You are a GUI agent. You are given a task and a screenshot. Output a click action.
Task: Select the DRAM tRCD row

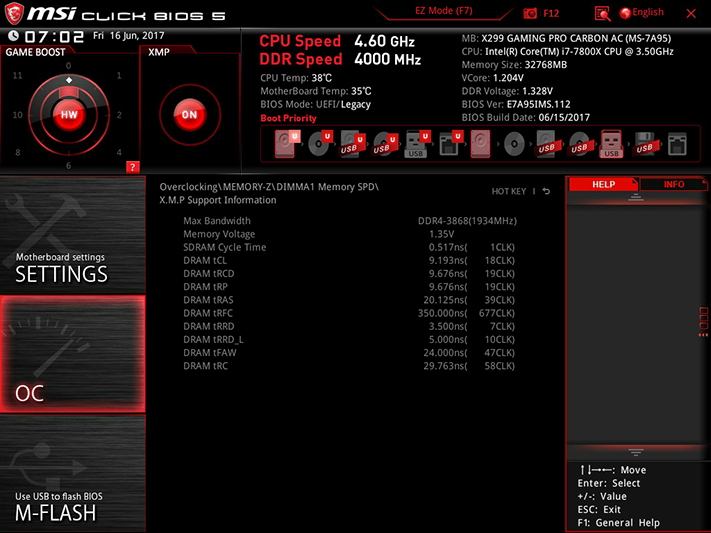point(349,274)
